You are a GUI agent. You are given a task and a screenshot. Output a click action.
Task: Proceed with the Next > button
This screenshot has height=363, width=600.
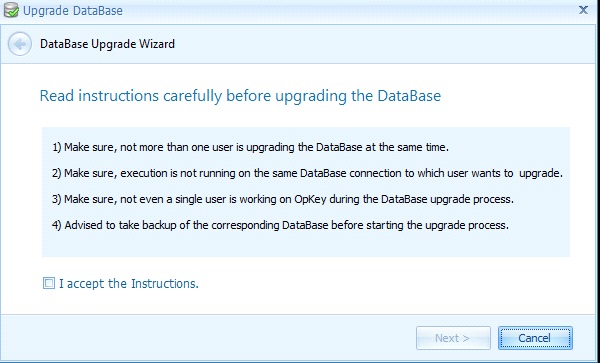(x=453, y=338)
